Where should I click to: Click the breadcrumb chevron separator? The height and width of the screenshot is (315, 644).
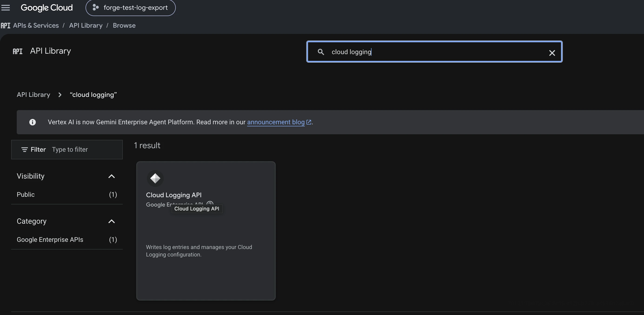(60, 95)
